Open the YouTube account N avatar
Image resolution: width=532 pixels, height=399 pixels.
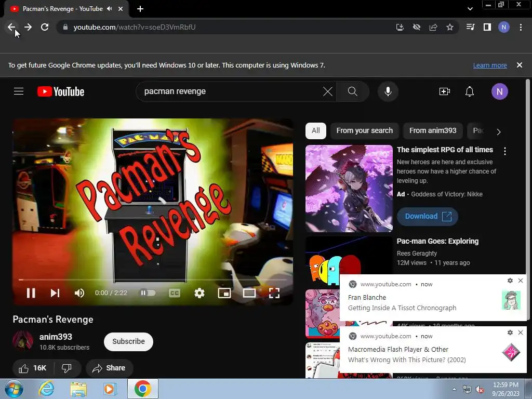[x=499, y=91]
